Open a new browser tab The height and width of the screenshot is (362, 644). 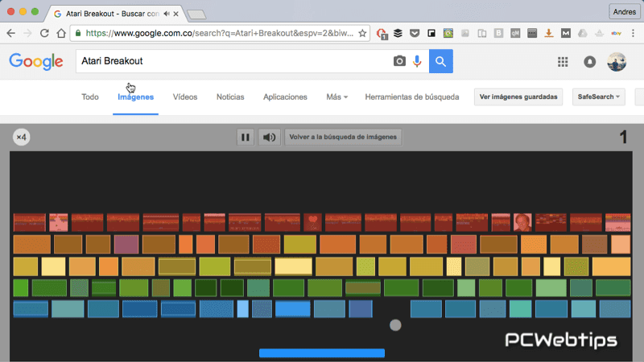(196, 14)
